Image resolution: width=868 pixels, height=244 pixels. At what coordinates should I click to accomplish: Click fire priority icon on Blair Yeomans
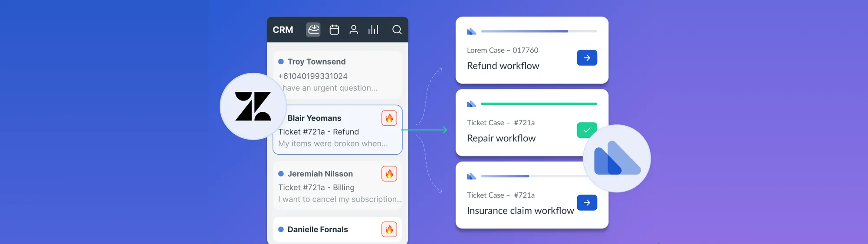pyautogui.click(x=389, y=118)
